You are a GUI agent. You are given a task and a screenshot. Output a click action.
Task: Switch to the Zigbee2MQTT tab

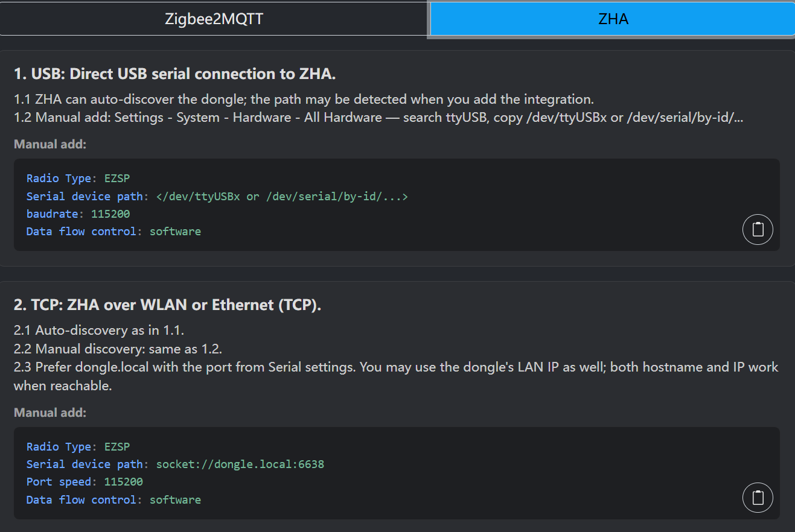pos(214,19)
